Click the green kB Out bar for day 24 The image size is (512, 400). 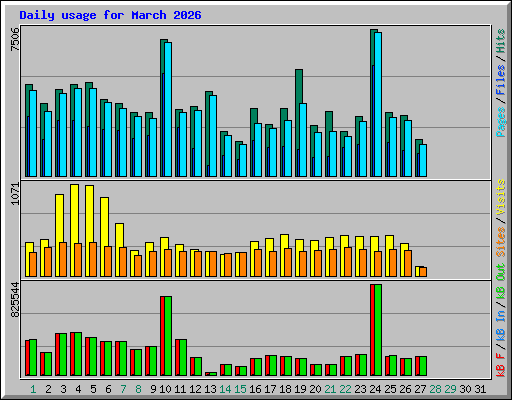(x=378, y=330)
